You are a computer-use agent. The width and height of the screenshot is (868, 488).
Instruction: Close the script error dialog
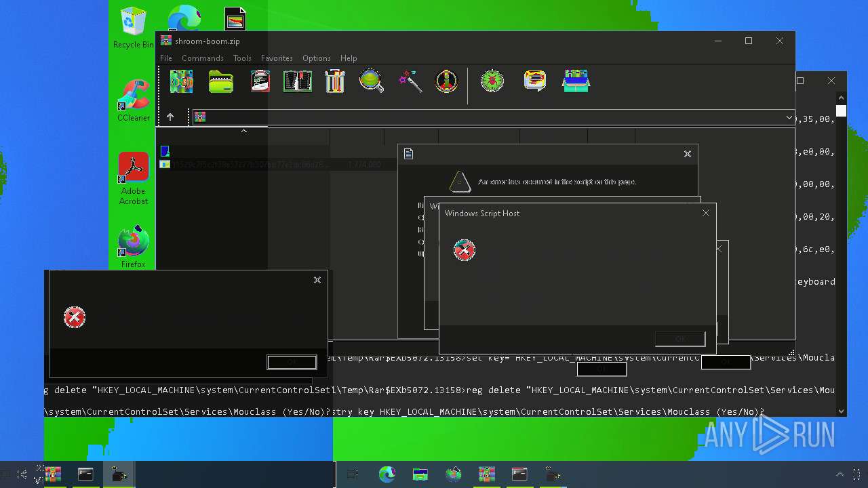click(x=688, y=154)
